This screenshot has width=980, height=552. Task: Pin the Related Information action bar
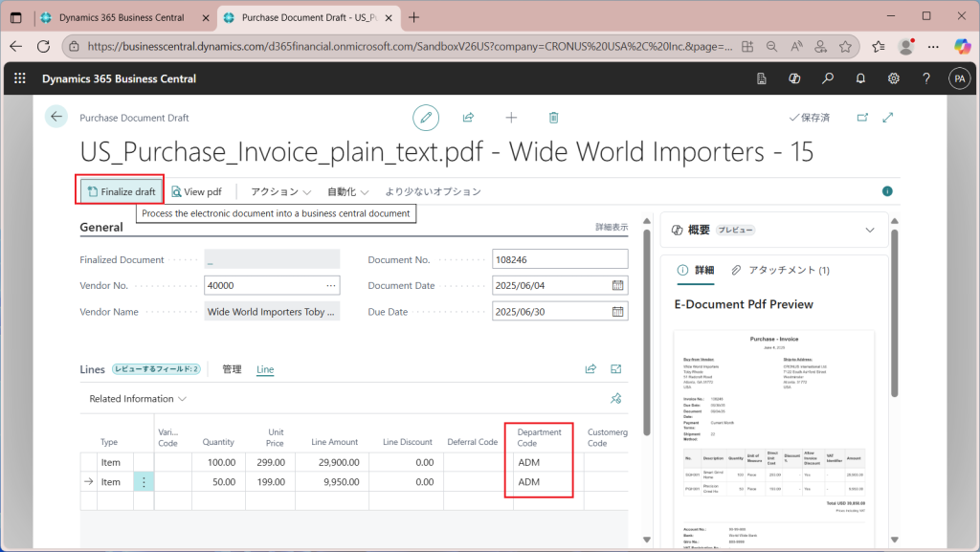616,398
